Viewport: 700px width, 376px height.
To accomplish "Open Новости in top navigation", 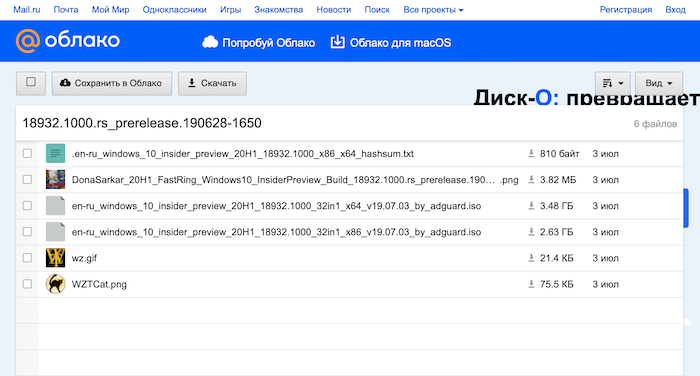I will (333, 9).
